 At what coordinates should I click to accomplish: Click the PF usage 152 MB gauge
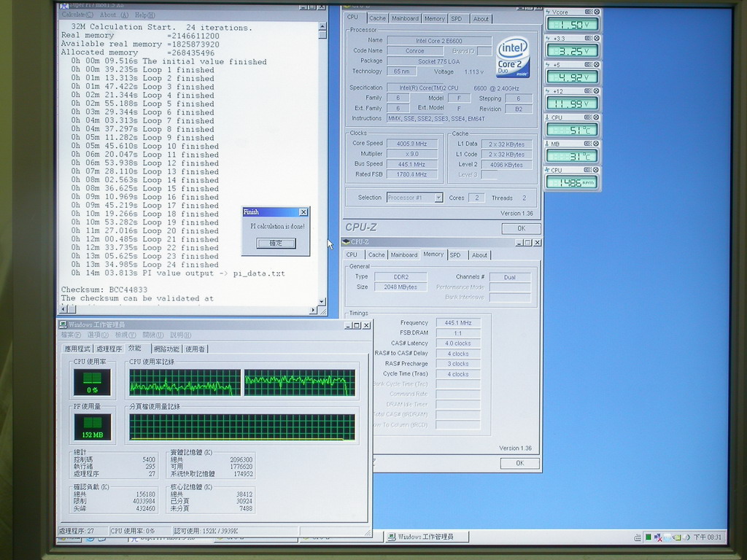pos(93,427)
